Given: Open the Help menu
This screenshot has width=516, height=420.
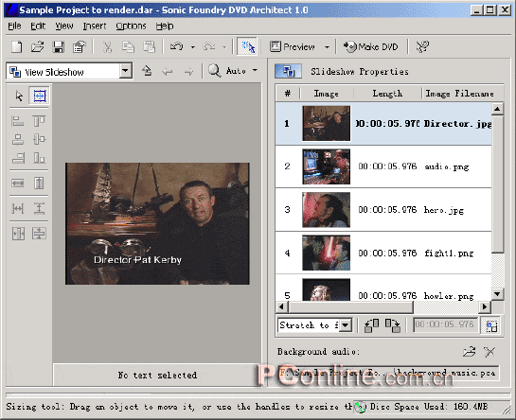Looking at the screenshot, I should 165,26.
